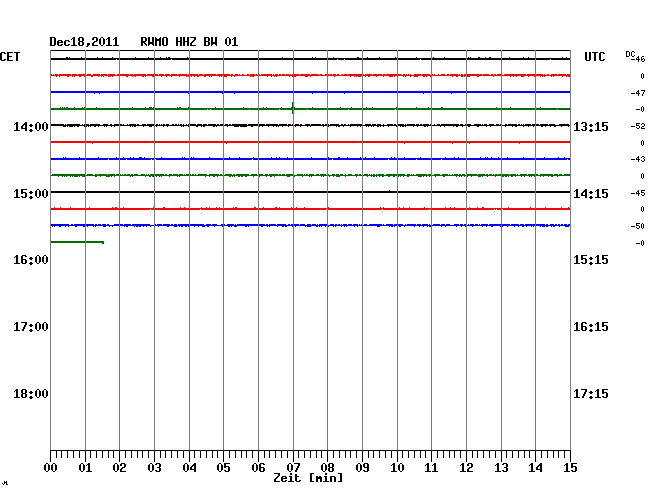Viewport: 650px width, 494px height.
Task: Click the 09 minute axis label
Action: (x=362, y=467)
